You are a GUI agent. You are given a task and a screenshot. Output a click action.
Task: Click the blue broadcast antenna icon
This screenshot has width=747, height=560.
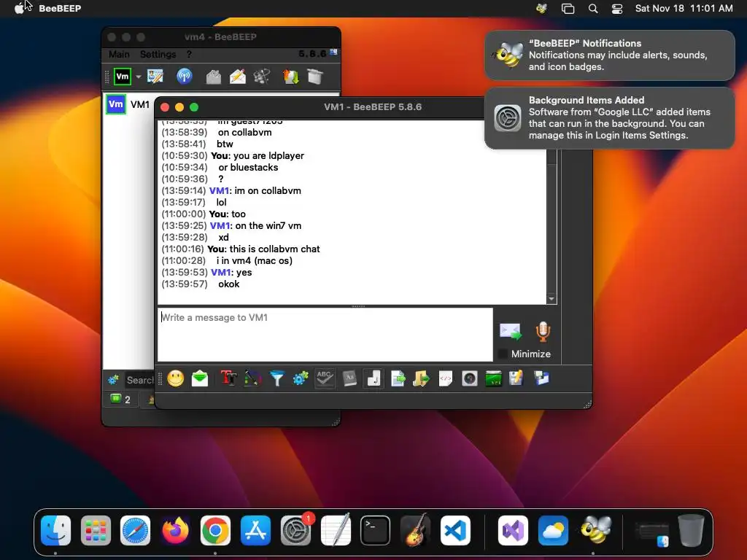(x=185, y=76)
